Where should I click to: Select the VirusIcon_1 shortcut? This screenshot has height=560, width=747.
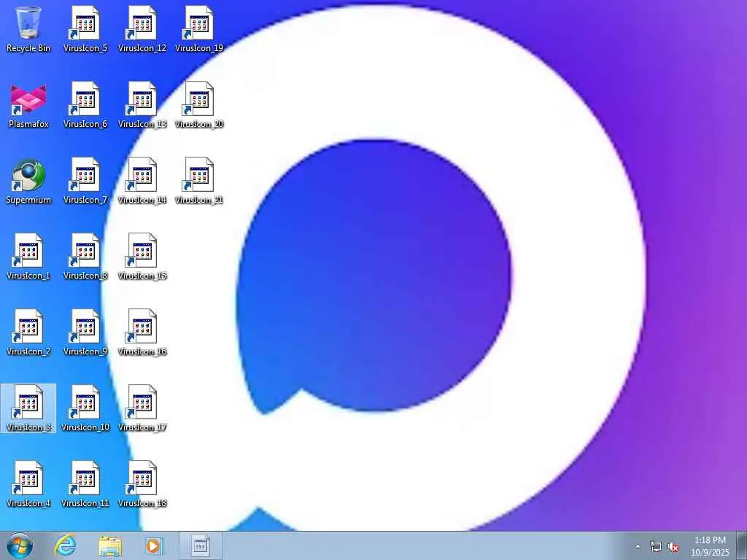28,257
